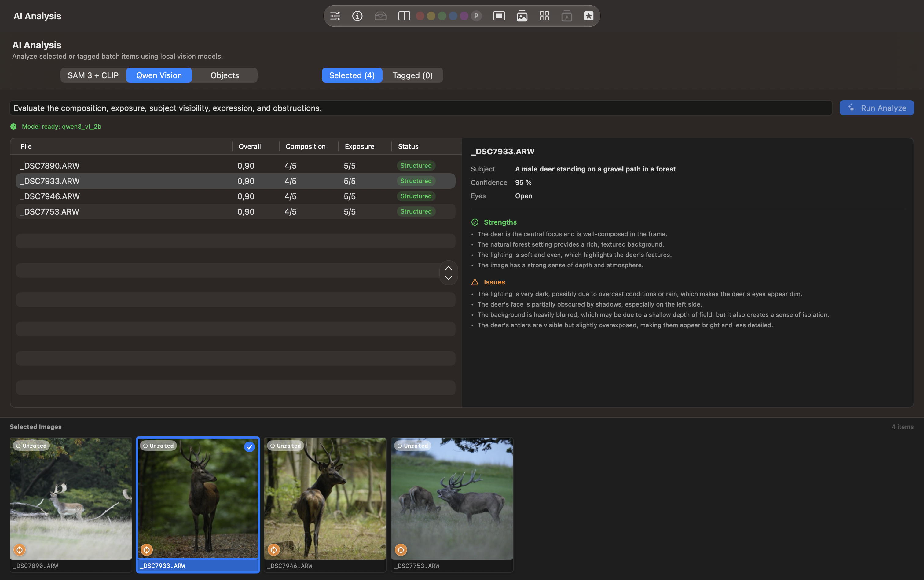
Task: Select the _DSC7753.ARW table row
Action: coord(236,212)
